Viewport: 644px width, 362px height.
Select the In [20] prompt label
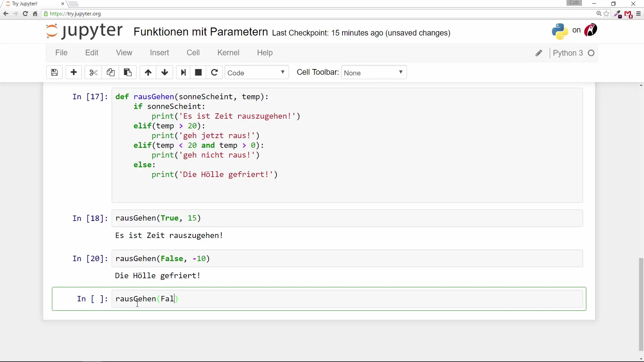pyautogui.click(x=90, y=259)
